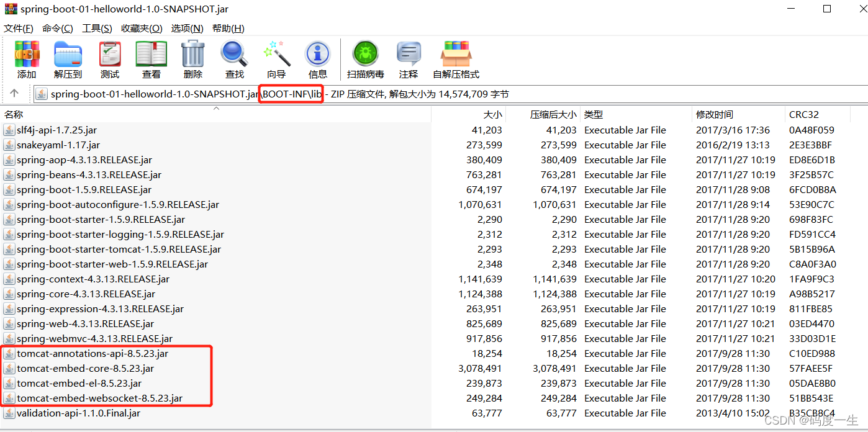
Task: Select the slf4j-api-1.7.25.jar file icon
Action: [x=9, y=130]
